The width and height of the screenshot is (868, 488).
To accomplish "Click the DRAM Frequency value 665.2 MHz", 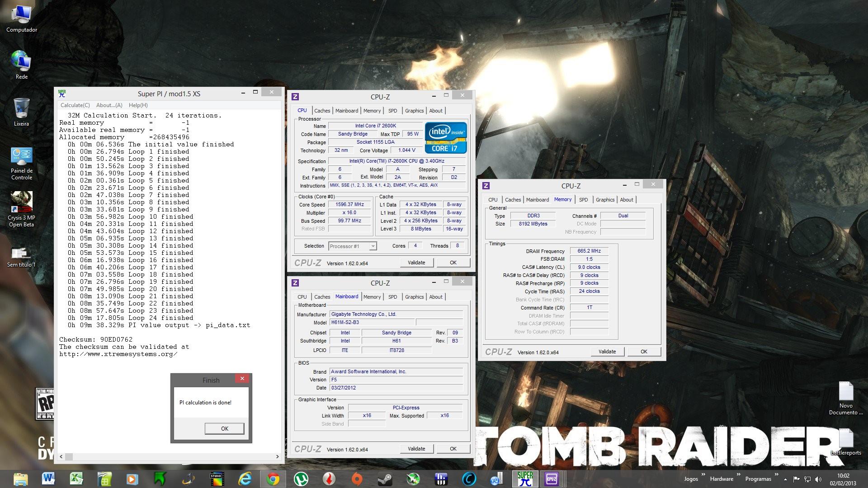I will [x=589, y=251].
